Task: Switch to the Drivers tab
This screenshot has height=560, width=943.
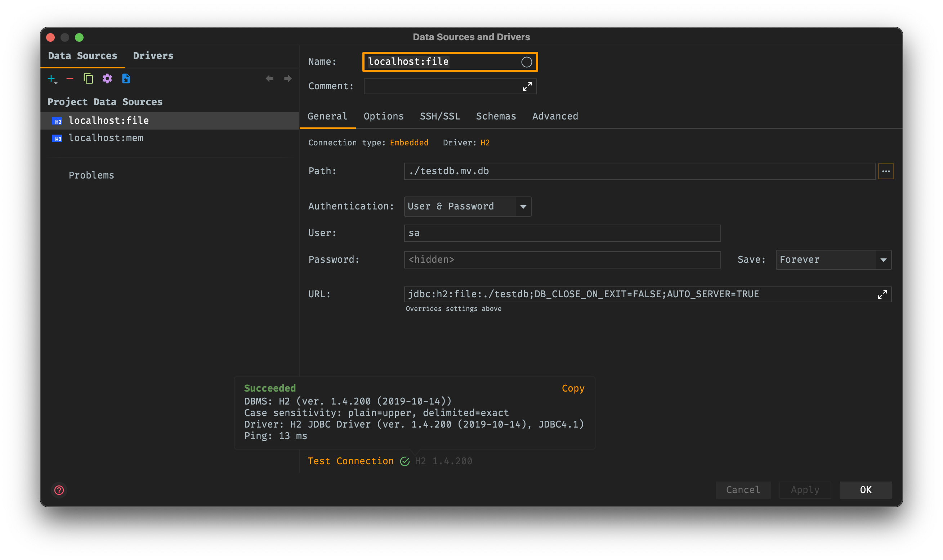Action: tap(153, 56)
